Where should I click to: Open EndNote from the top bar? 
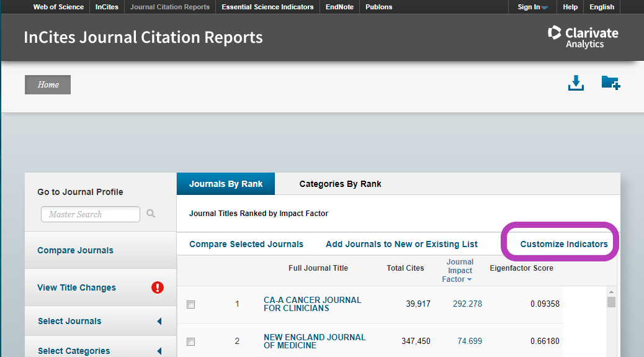[339, 7]
